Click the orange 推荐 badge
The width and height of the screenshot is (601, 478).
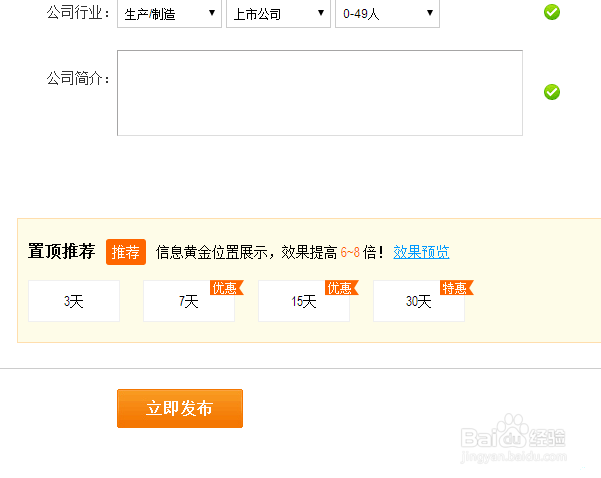tap(126, 252)
